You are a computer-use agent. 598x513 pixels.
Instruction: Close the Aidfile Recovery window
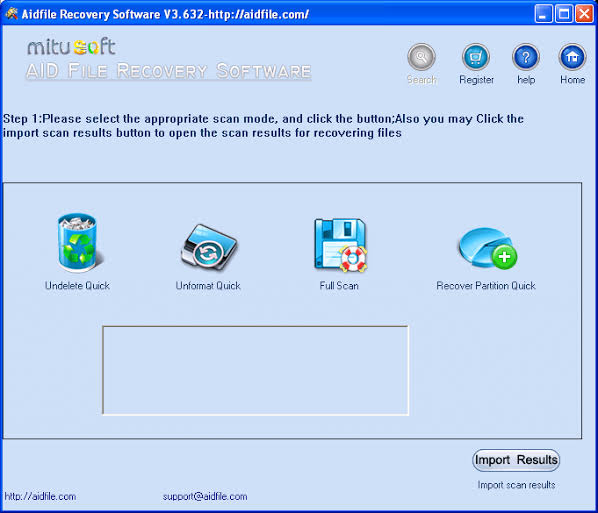pos(584,14)
